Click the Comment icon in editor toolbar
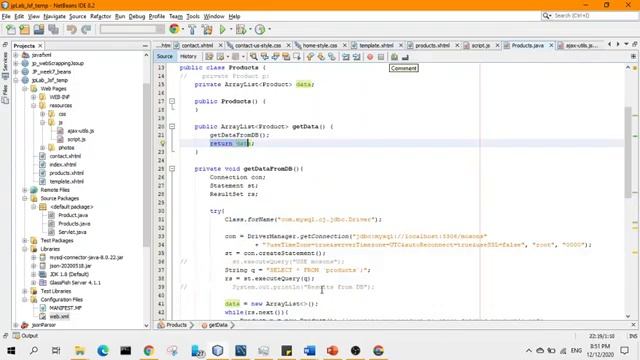 (x=394, y=57)
